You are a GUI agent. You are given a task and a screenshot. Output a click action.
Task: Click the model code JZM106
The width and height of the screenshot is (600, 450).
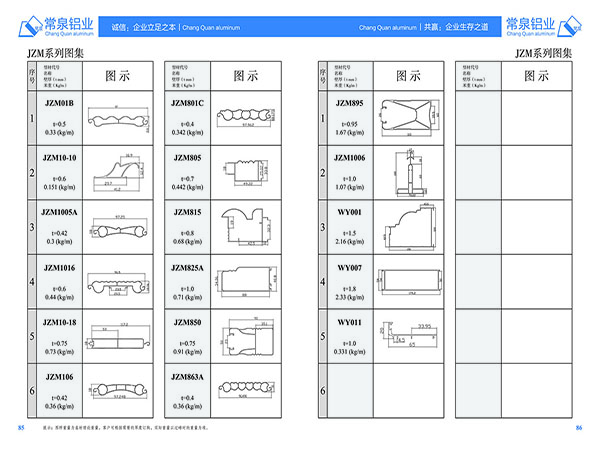tap(59, 377)
